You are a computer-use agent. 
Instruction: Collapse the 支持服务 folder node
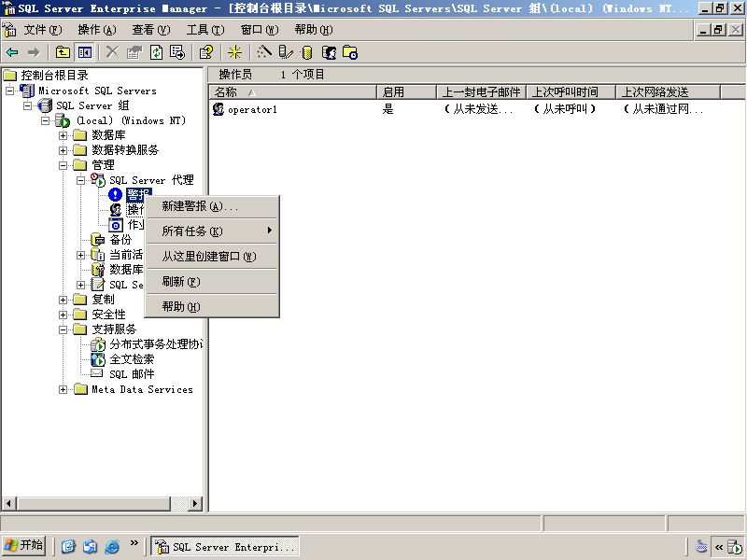click(x=63, y=329)
